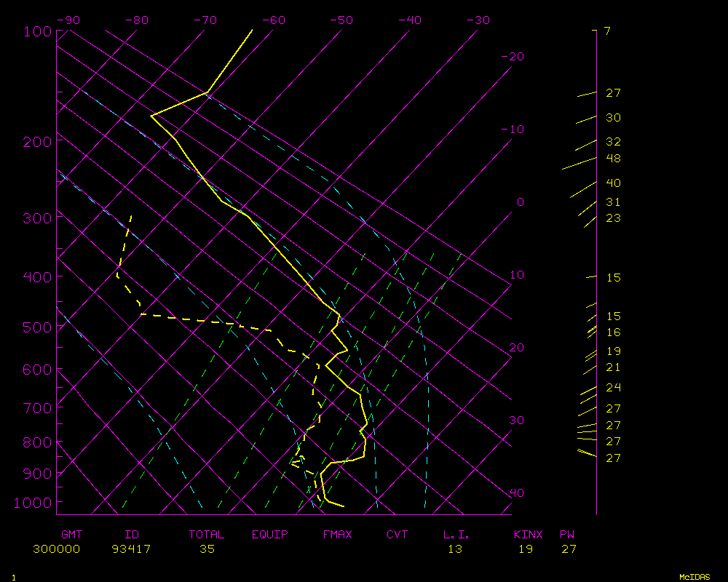This screenshot has height=582, width=728.
Task: Select the KINX header label
Action: click(529, 535)
